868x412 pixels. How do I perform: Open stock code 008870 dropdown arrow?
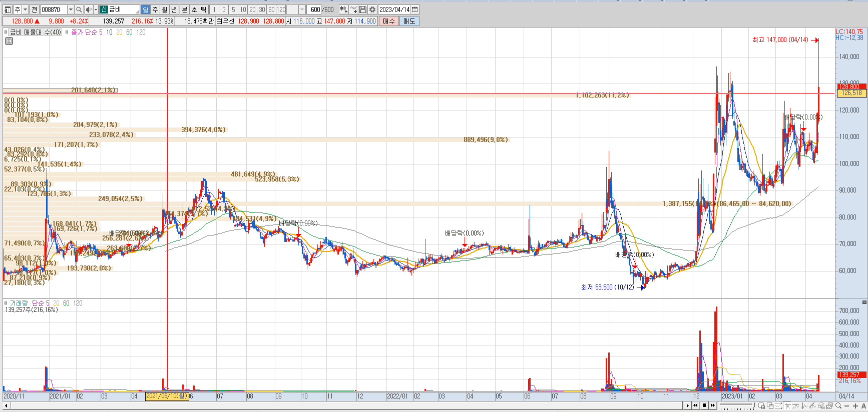[x=71, y=9]
